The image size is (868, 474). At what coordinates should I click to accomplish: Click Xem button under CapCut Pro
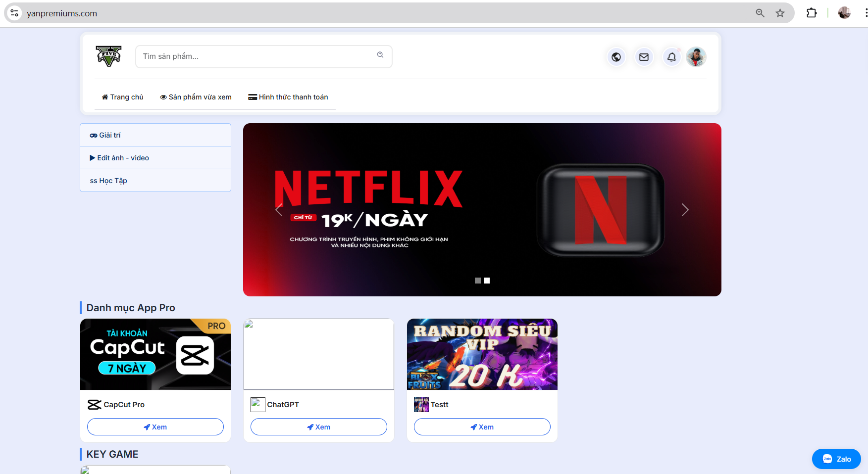point(155,427)
